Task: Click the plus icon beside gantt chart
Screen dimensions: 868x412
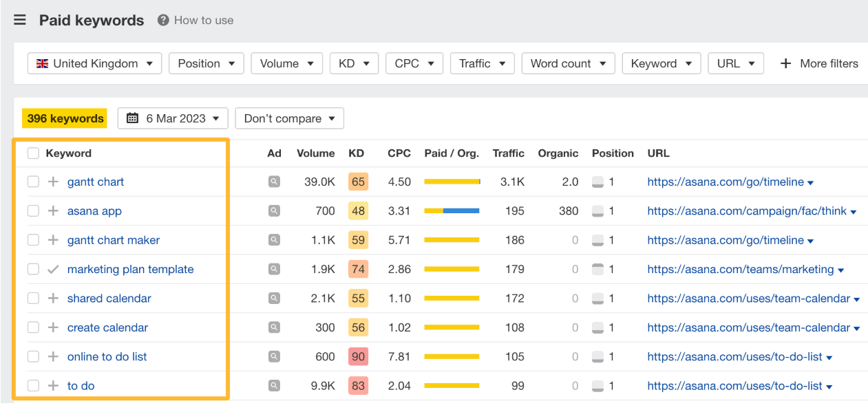Action: 53,182
